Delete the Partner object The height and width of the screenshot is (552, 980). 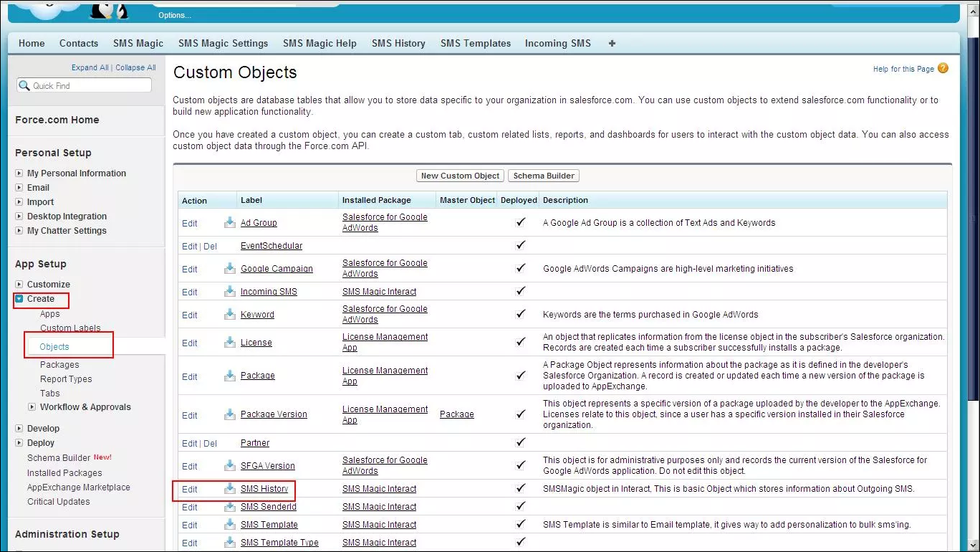(x=210, y=443)
